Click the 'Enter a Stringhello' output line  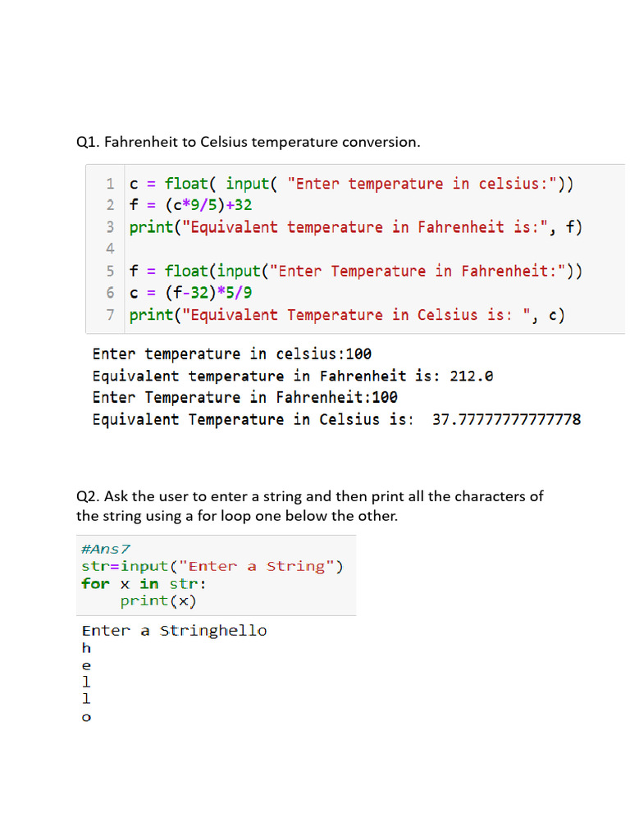(175, 631)
